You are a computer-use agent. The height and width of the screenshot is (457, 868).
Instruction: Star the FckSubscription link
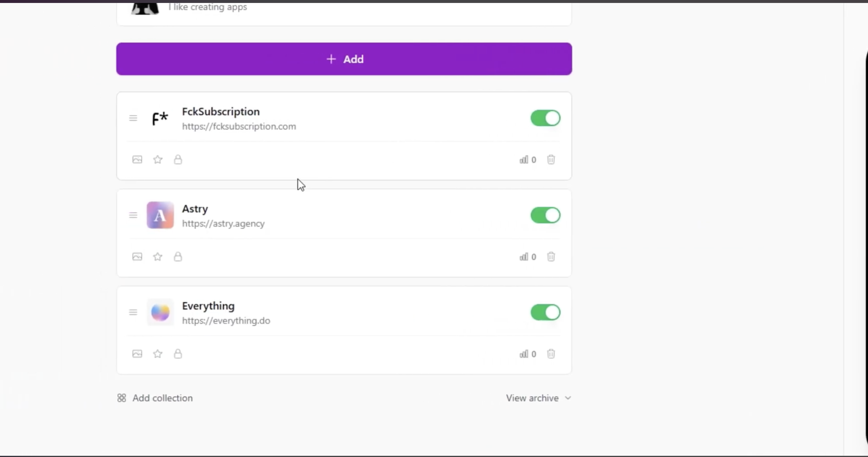(x=157, y=160)
